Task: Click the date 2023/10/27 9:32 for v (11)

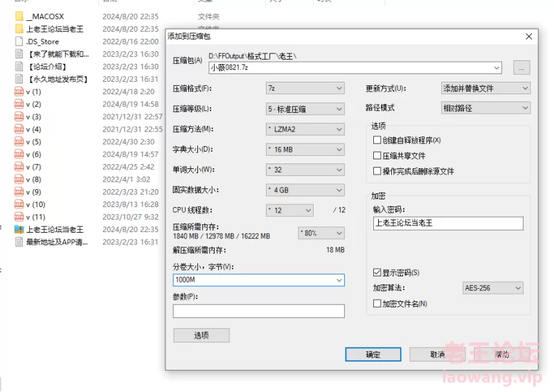Action: [x=130, y=217]
